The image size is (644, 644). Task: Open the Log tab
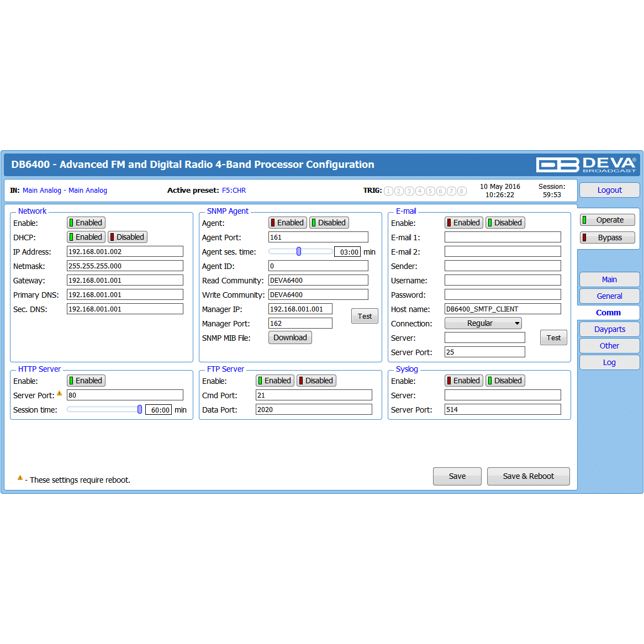click(609, 362)
